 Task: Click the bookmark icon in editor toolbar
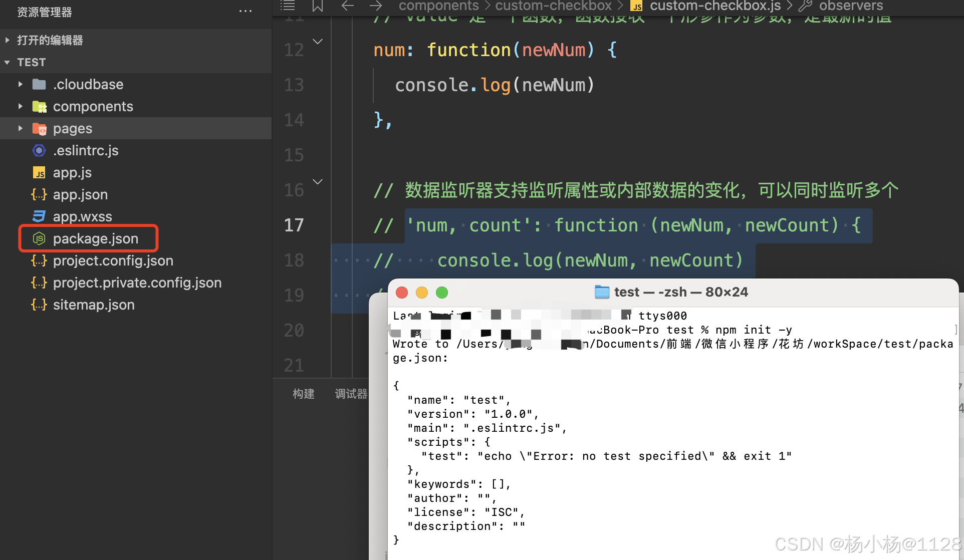pyautogui.click(x=318, y=6)
